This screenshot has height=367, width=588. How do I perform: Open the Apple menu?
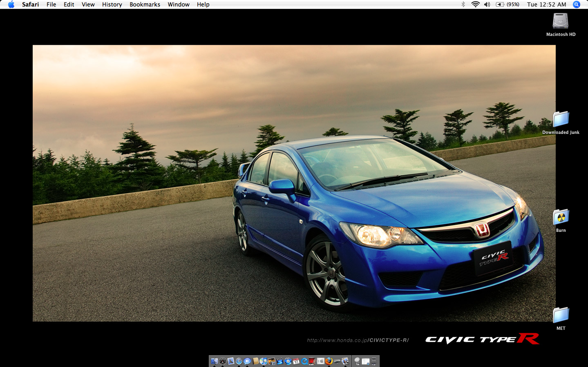11,4
